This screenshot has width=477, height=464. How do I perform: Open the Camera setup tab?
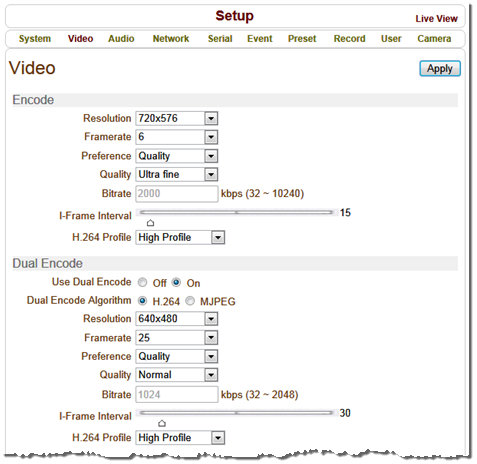click(434, 39)
